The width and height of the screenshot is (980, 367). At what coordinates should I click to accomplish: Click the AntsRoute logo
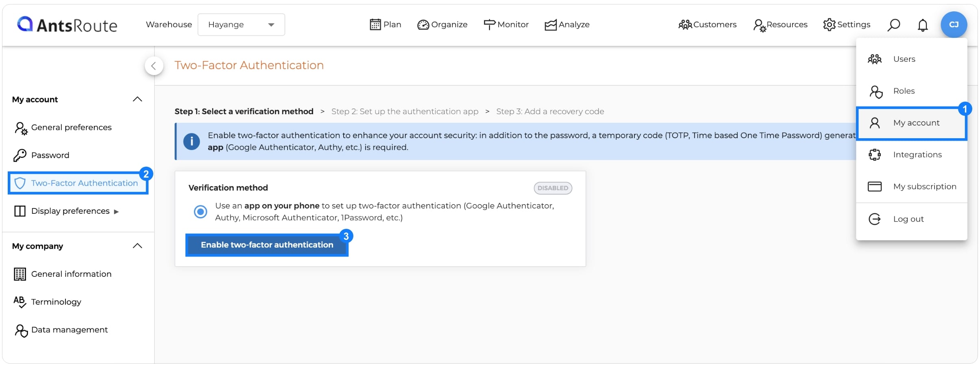click(67, 25)
